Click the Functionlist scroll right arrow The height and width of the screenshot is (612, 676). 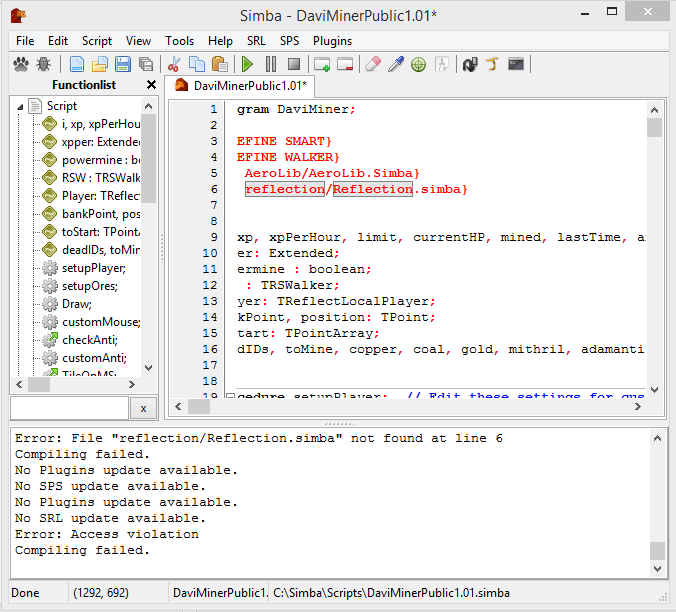(132, 384)
